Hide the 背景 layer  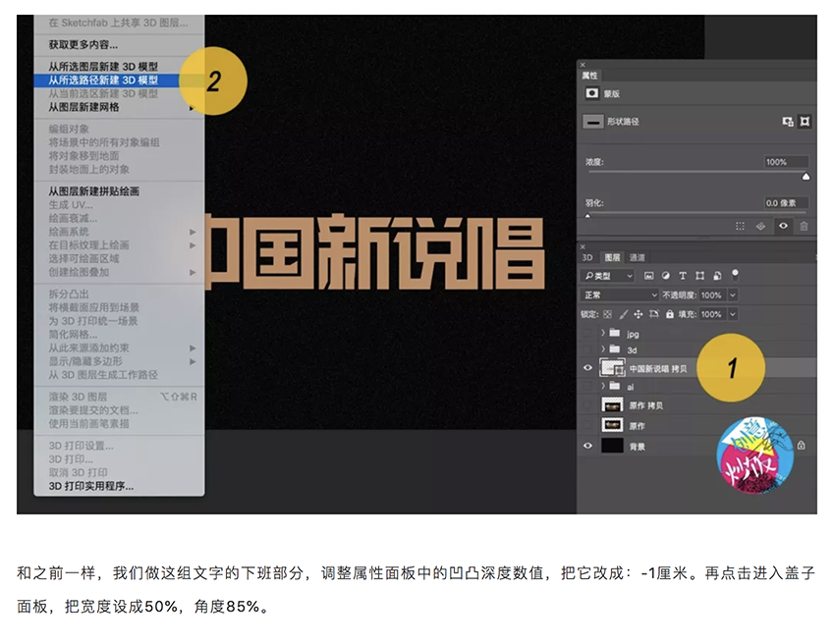coord(587,446)
